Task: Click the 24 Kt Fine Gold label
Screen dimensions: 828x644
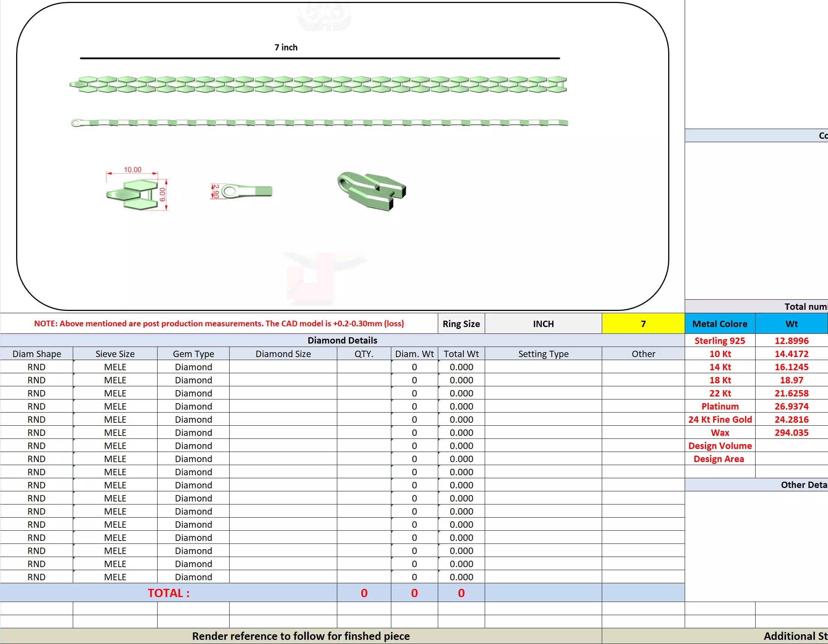Action: [x=720, y=420]
